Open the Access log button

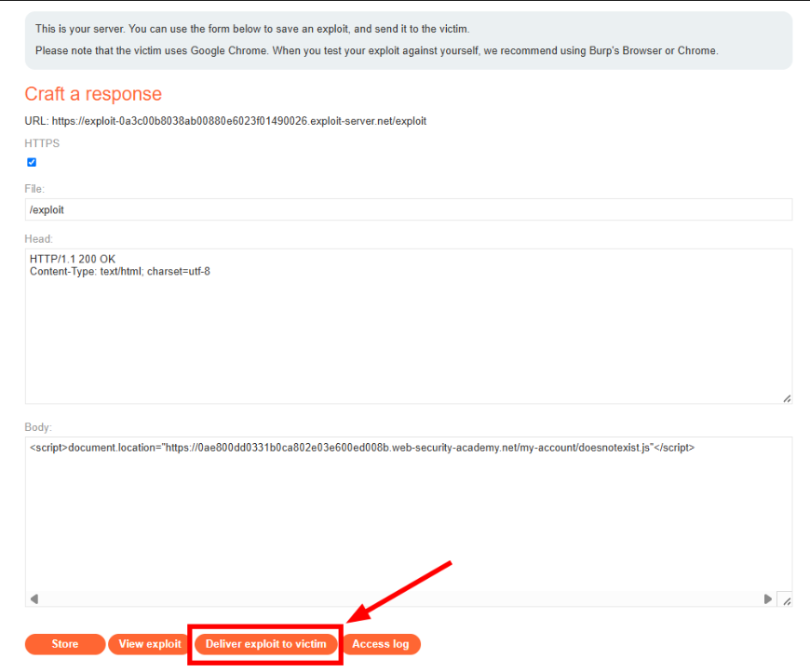click(381, 644)
